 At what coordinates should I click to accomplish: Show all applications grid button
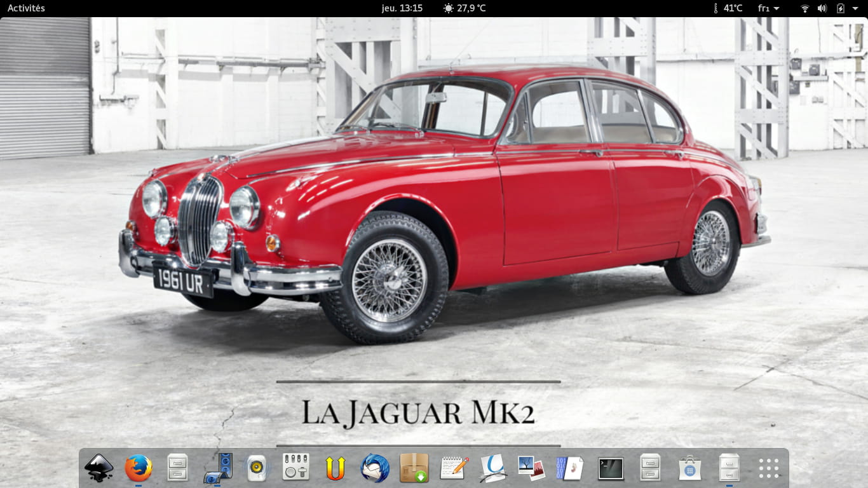tap(769, 468)
